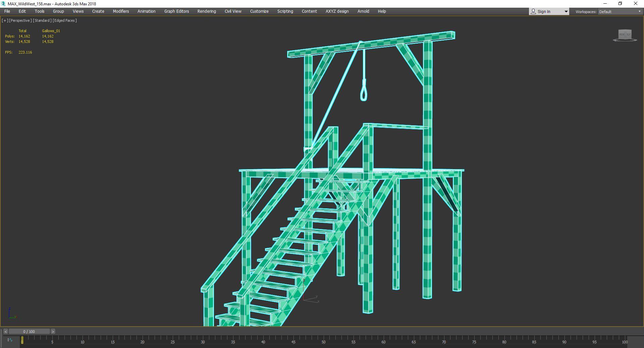Open the Standard viewport quality menu

click(42, 20)
